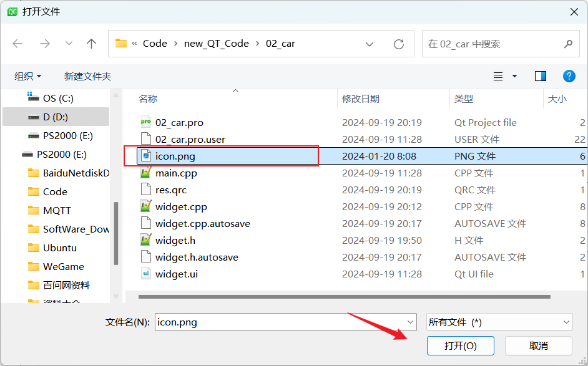Sort by 类型 column header
This screenshot has width=588, height=366.
point(464,99)
